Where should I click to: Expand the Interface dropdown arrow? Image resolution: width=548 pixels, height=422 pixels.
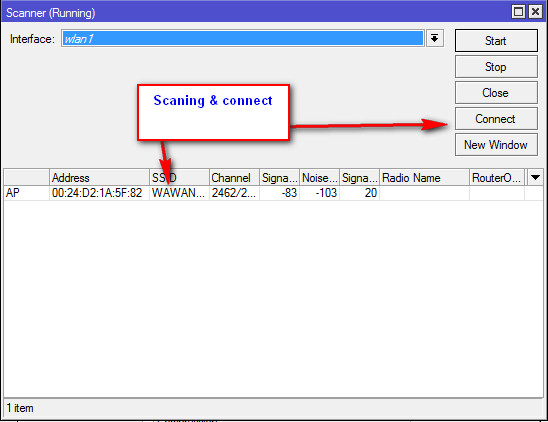(x=434, y=38)
